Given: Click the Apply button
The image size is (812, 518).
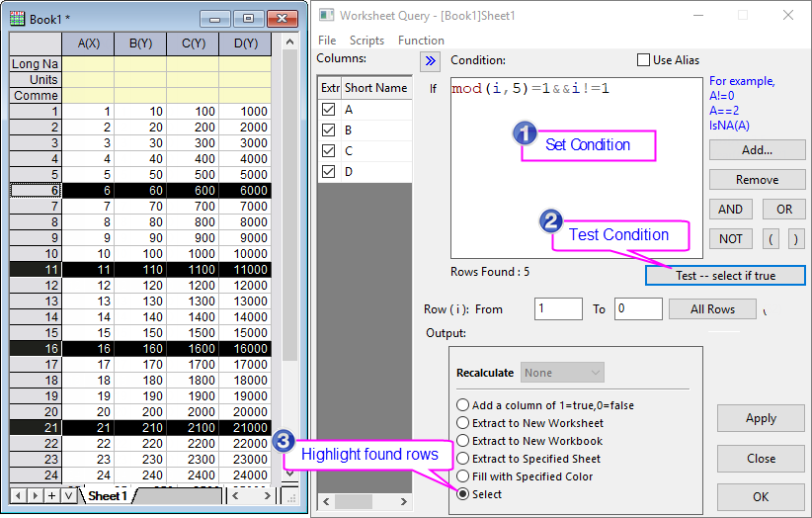Looking at the screenshot, I should (761, 418).
